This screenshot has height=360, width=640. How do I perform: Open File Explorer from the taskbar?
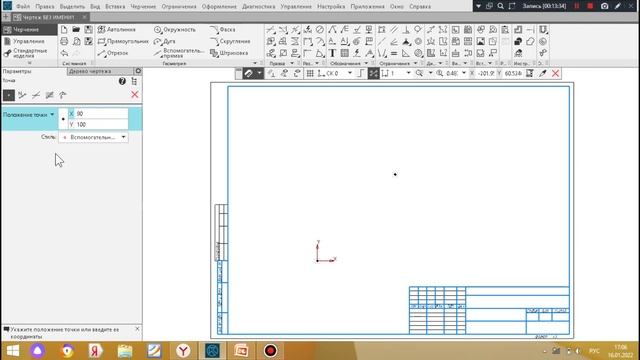[x=125, y=351]
